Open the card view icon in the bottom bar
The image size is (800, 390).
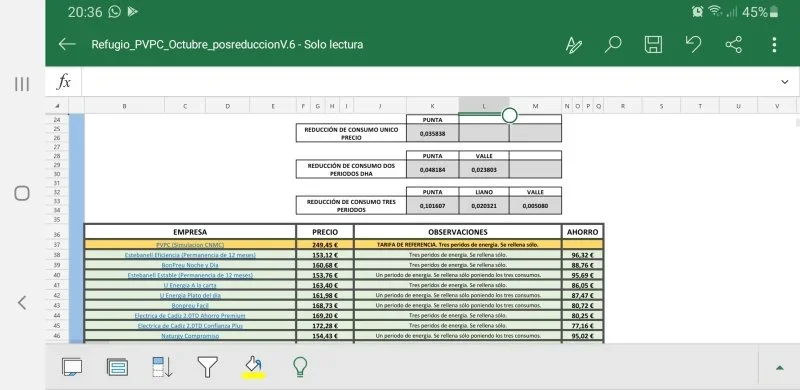(x=117, y=367)
